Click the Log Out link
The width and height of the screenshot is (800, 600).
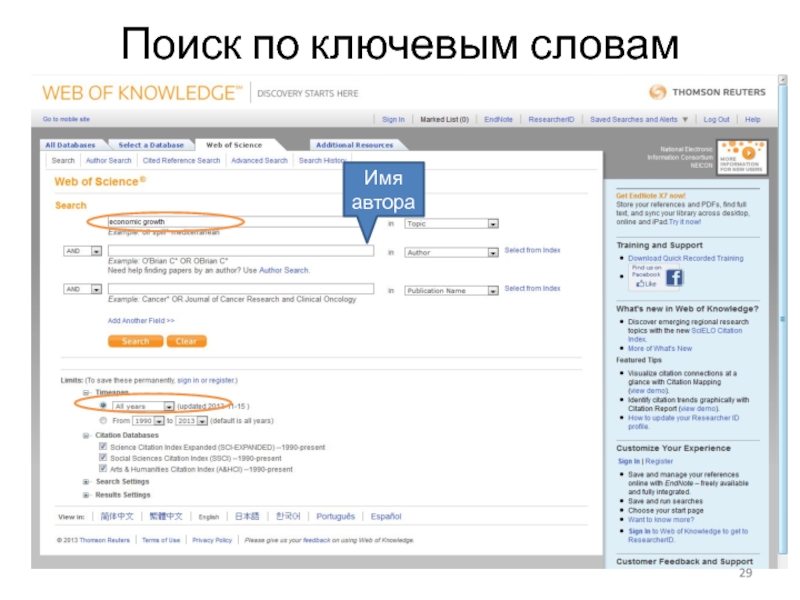(x=716, y=119)
